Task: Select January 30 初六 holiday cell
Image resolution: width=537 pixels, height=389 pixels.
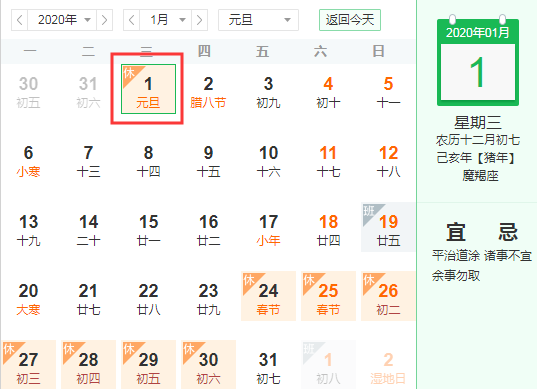Action: point(208,365)
